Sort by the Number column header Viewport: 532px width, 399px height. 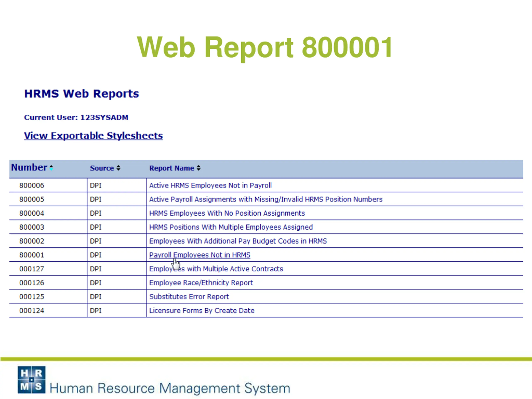29,167
